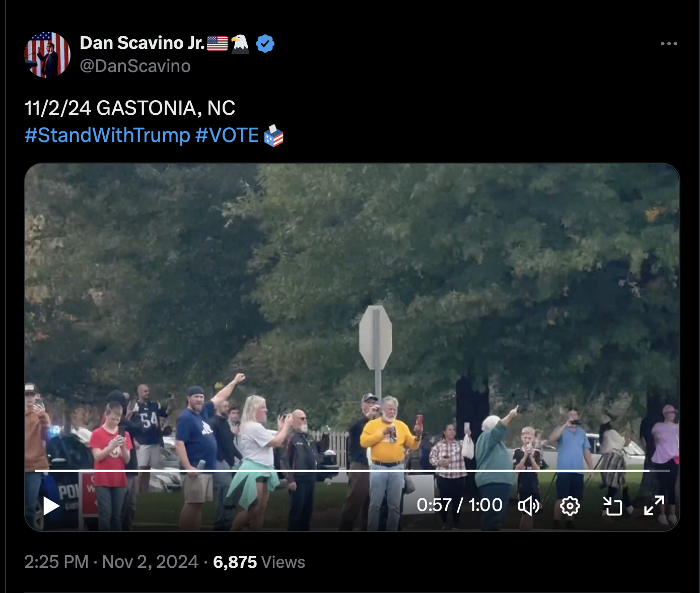This screenshot has width=700, height=593.
Task: Seek using the video progress bar
Action: click(352, 471)
